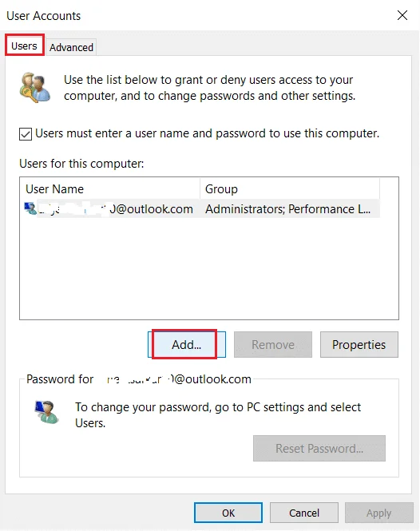Click the Cancel button
Viewport: 420px width, 531px height.
coord(304,513)
